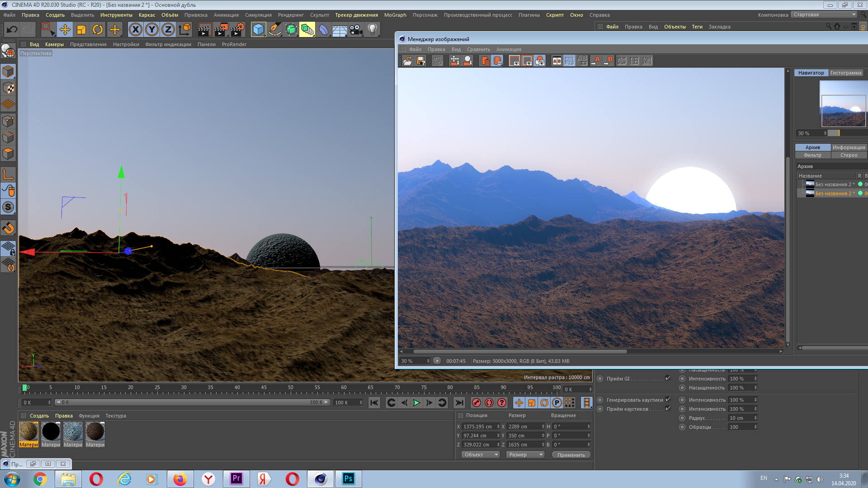Switch to Texture mode in the left sidebar
The image size is (868, 488).
9,88
